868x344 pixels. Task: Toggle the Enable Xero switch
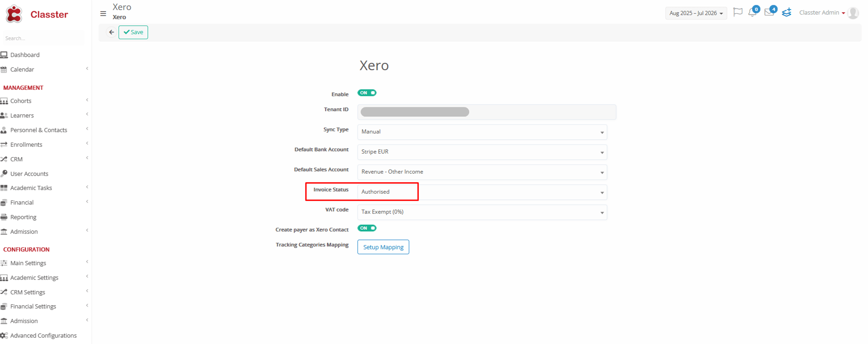[x=367, y=93]
